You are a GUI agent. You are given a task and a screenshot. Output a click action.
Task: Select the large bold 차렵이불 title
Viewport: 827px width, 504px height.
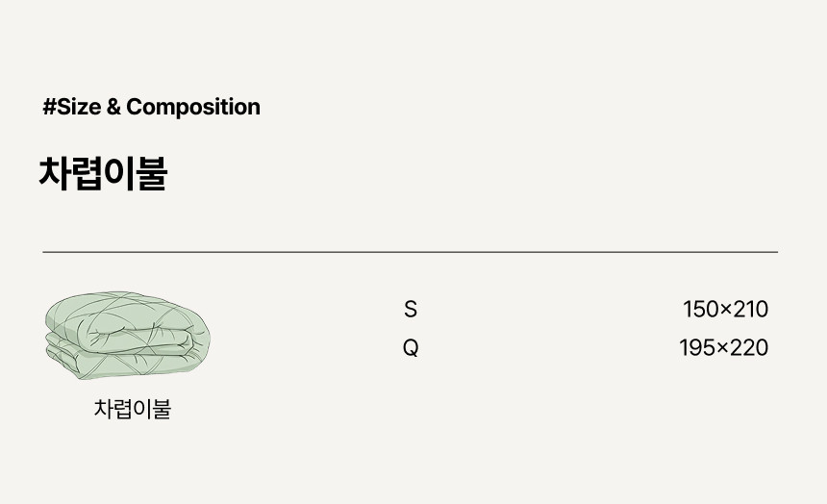coord(103,174)
